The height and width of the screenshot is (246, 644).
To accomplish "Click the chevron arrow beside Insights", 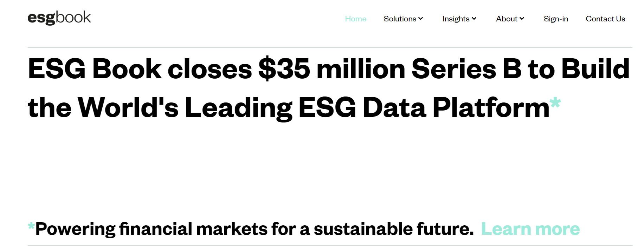I will pyautogui.click(x=474, y=19).
